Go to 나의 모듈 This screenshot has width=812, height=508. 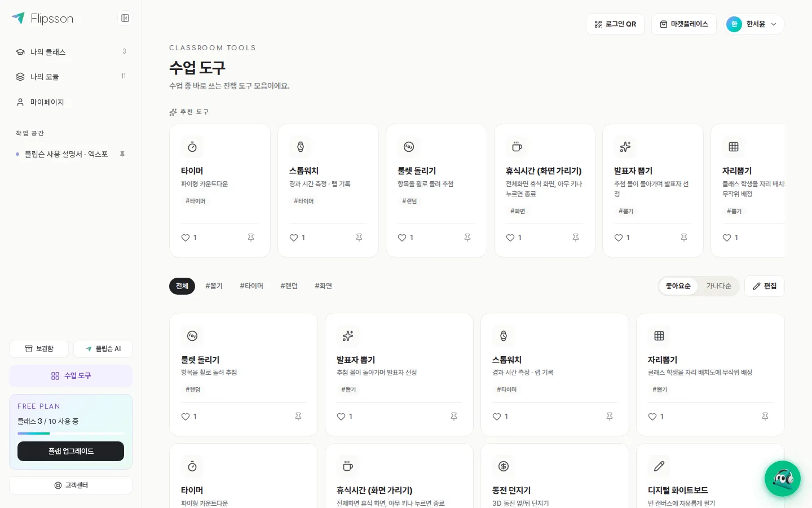point(71,77)
